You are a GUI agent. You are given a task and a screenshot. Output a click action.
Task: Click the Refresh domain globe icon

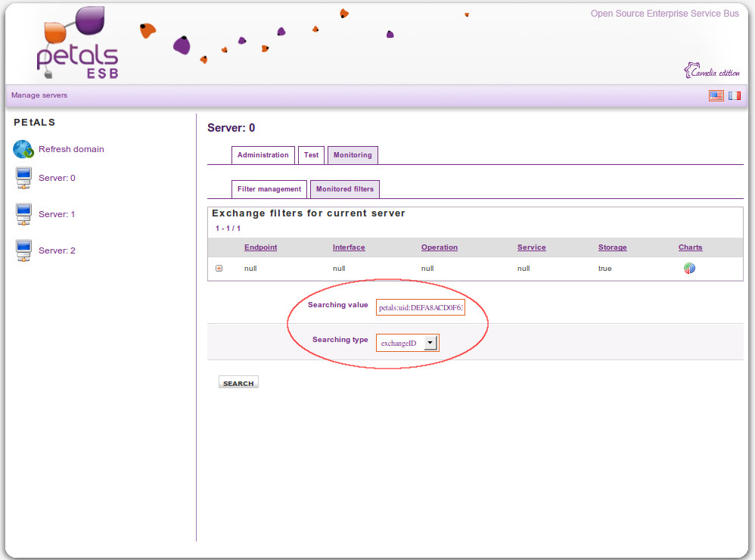pos(23,149)
